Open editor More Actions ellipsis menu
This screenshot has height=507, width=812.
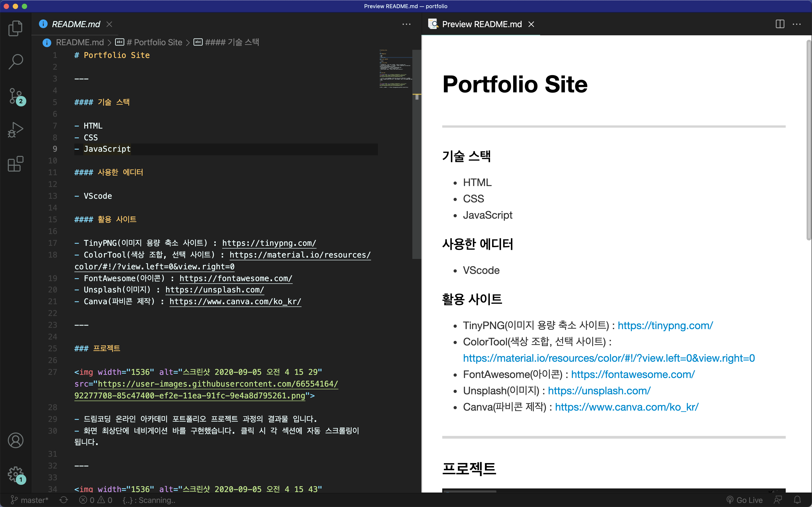406,24
